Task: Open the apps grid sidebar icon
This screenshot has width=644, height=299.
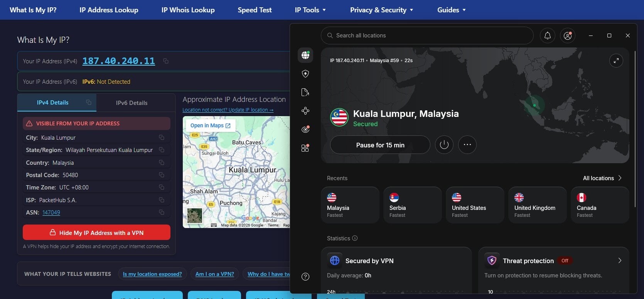Action: click(x=305, y=148)
